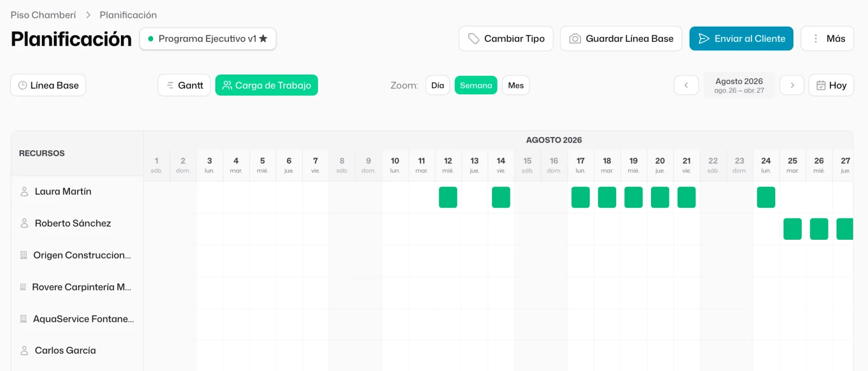Screen dimensions: 868x371
Task: Click the building icon beside Rovere Carpintería
Action: pos(23,287)
